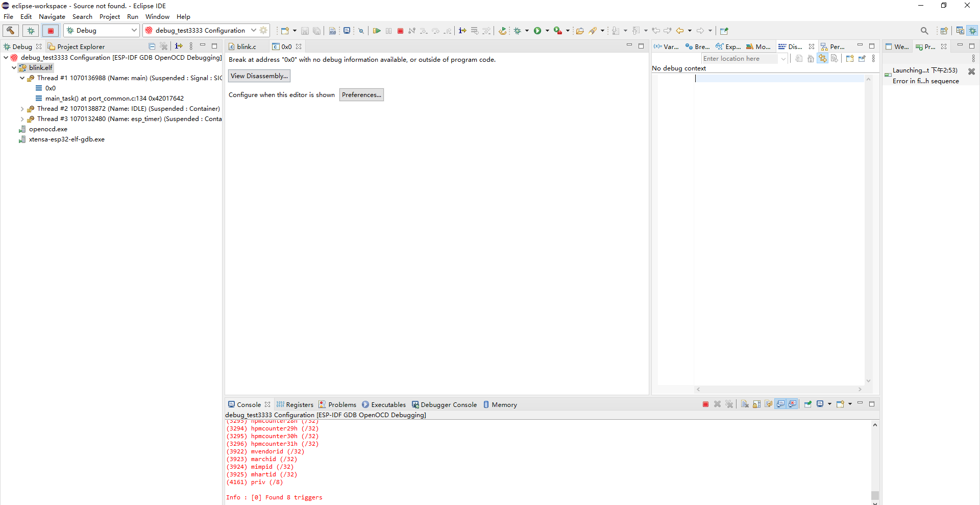Toggle Show Console on standard error change
The image size is (980, 505).
click(x=793, y=404)
